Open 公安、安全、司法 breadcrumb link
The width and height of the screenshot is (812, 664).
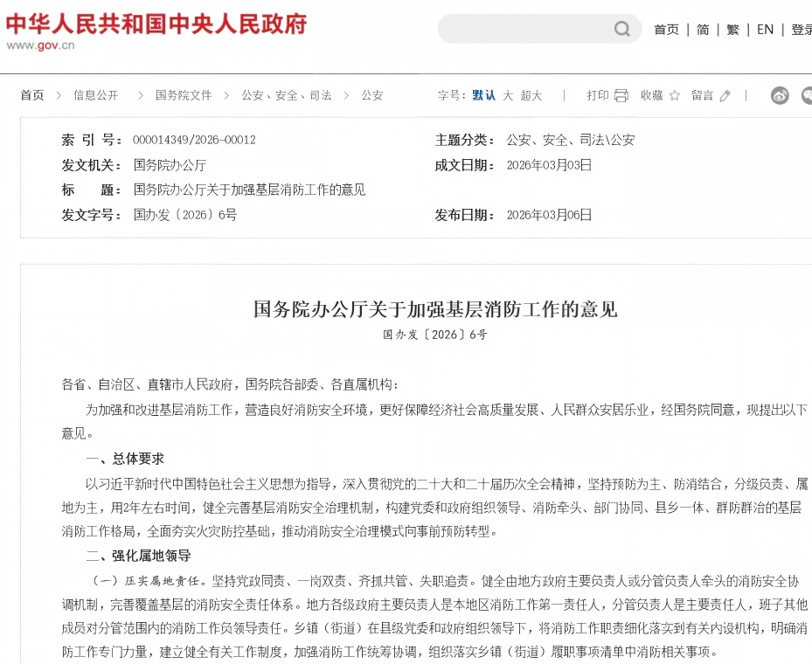click(287, 95)
